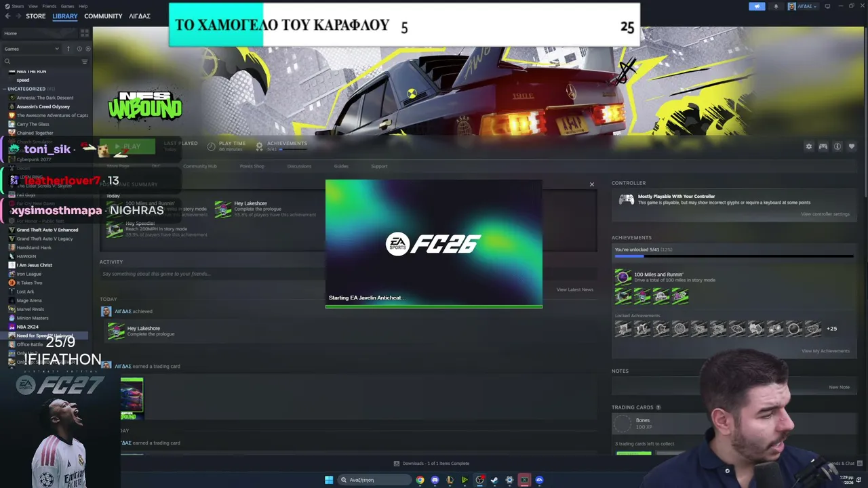Open Steam from the taskbar
868x488 pixels.
click(494, 481)
